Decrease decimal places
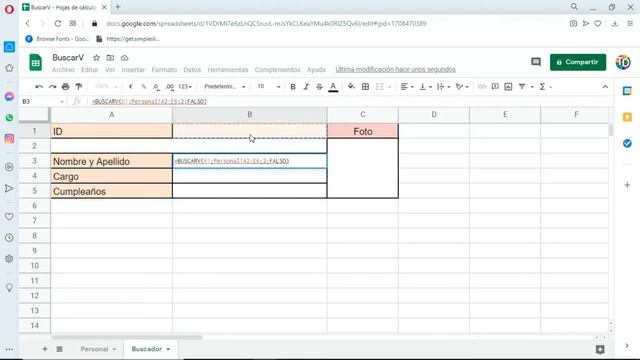640x360 pixels. (156, 87)
